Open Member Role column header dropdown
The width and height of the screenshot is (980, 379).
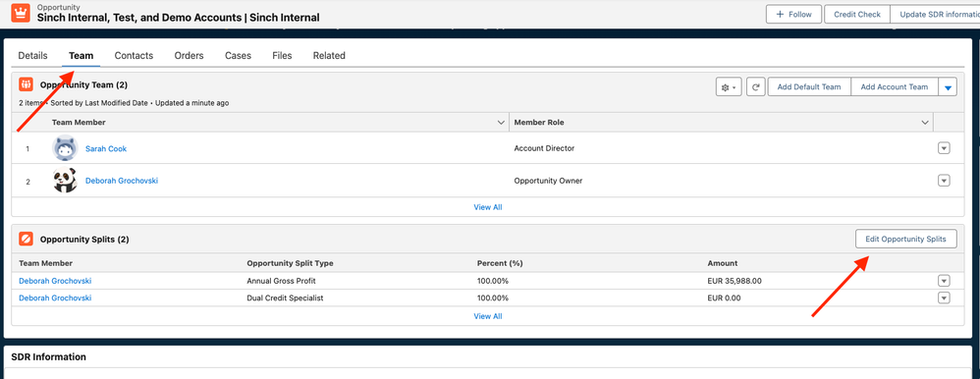tap(925, 123)
